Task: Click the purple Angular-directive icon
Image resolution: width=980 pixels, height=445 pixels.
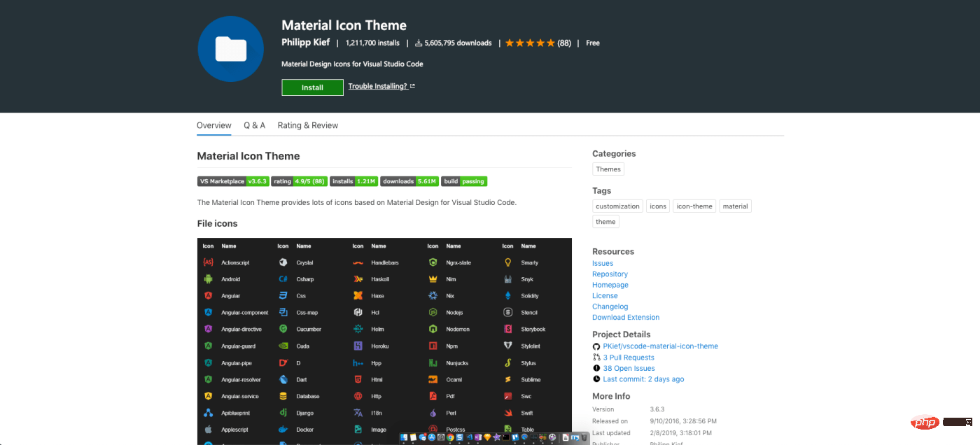Action: (x=208, y=329)
